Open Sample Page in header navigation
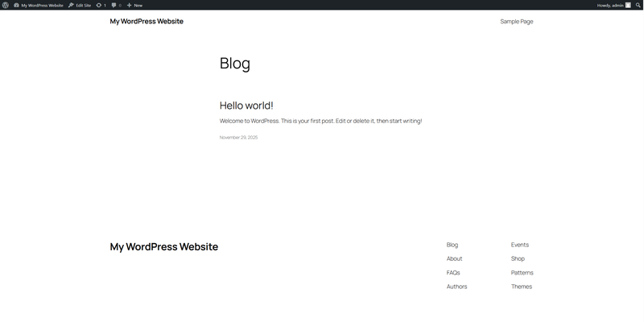 pyautogui.click(x=517, y=22)
